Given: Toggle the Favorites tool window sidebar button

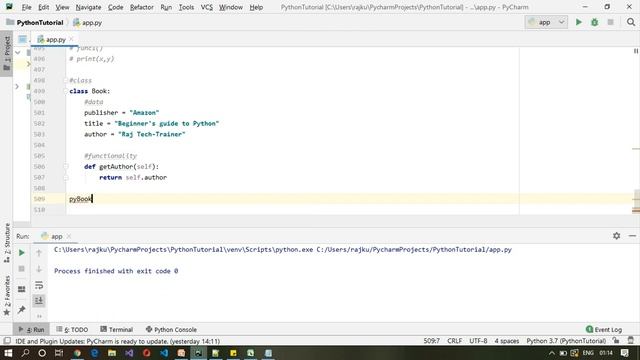Looking at the screenshot, I should pyautogui.click(x=7, y=296).
